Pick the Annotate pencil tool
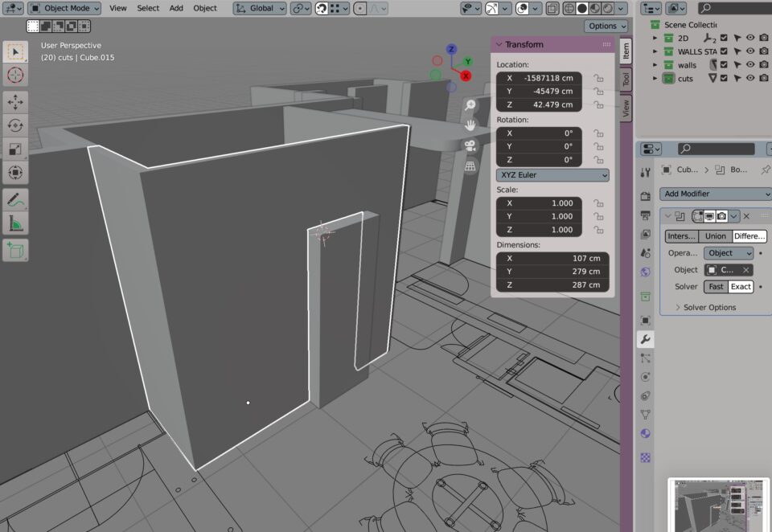Viewport: 772px width, 532px height. pyautogui.click(x=15, y=199)
